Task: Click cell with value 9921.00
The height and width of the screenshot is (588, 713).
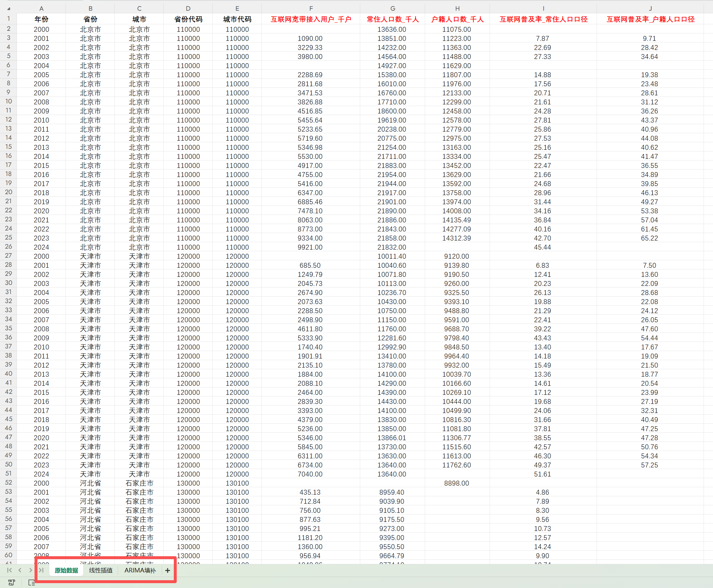Action: click(x=310, y=247)
